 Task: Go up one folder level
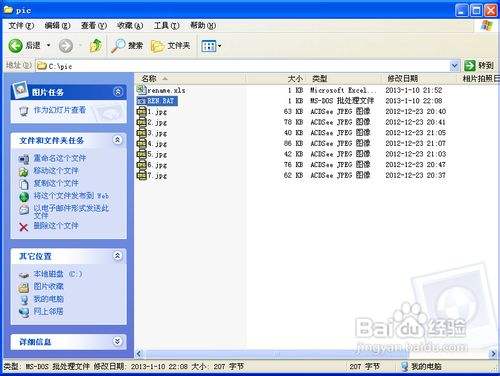[96, 45]
